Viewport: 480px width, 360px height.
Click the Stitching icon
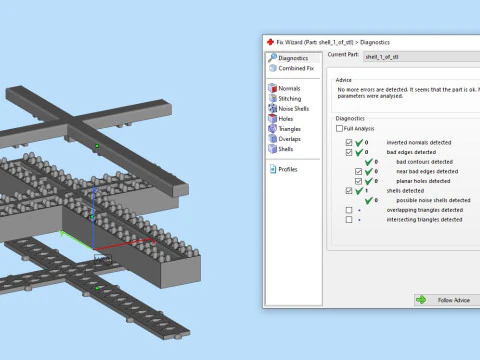click(x=273, y=98)
